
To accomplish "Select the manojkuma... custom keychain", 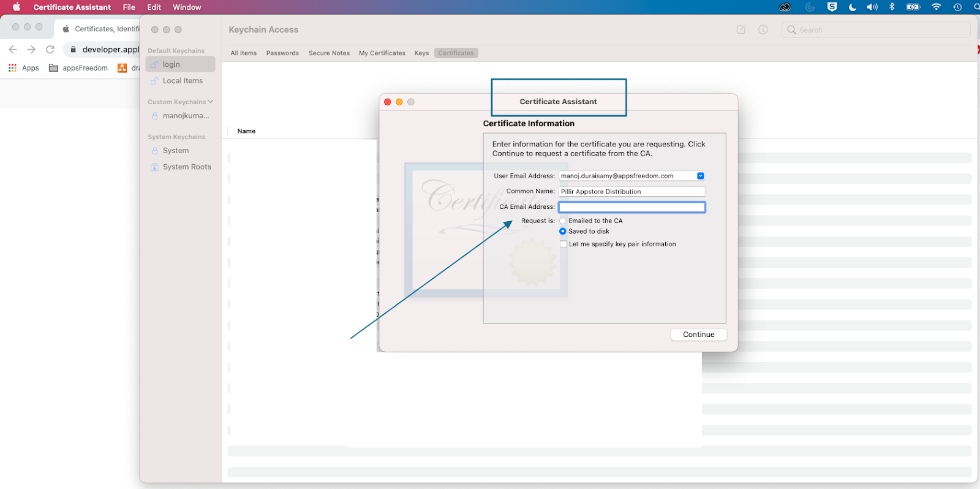I will (x=180, y=116).
